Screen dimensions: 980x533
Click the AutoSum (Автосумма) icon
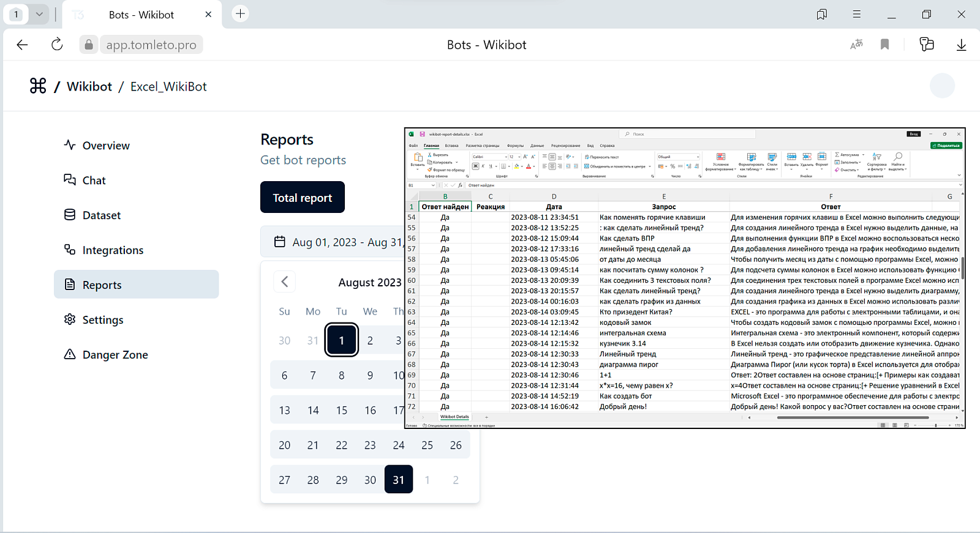(x=837, y=155)
